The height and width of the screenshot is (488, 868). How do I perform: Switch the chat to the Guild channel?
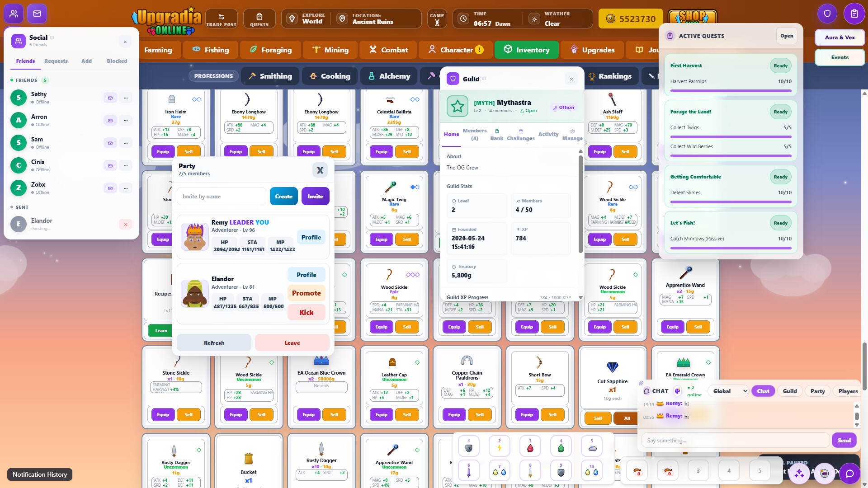tap(790, 391)
